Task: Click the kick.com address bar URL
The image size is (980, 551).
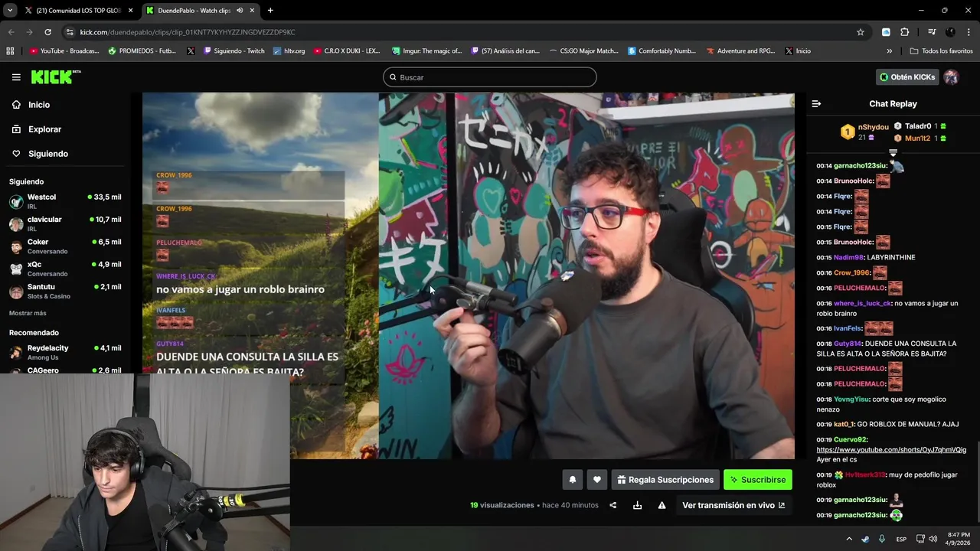Action: (x=188, y=32)
